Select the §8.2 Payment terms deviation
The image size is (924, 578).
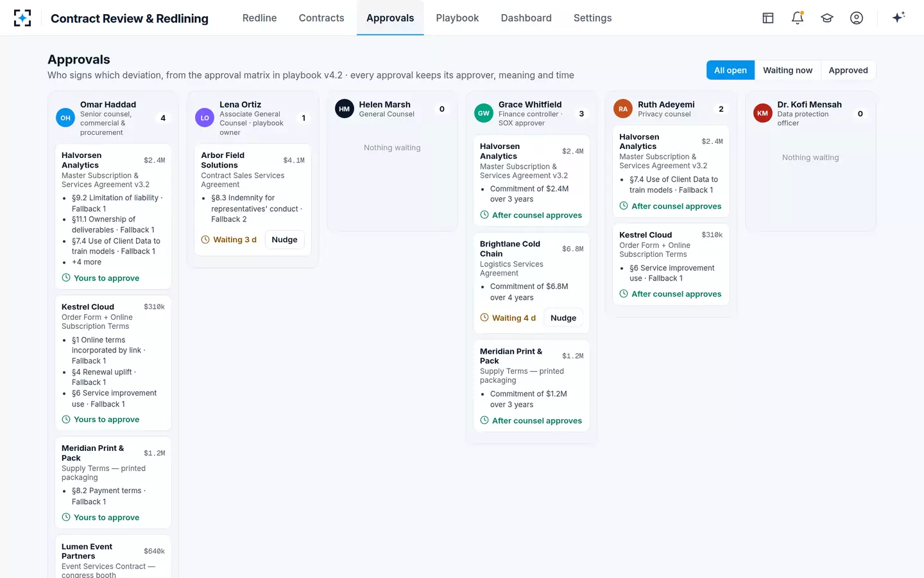click(109, 496)
